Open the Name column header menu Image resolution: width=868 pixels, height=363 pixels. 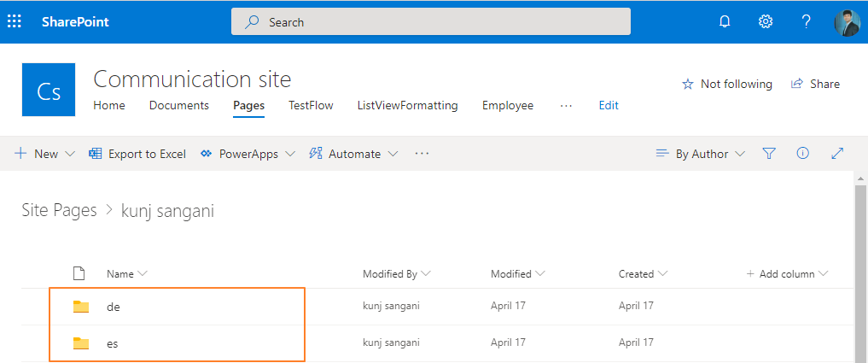(127, 274)
